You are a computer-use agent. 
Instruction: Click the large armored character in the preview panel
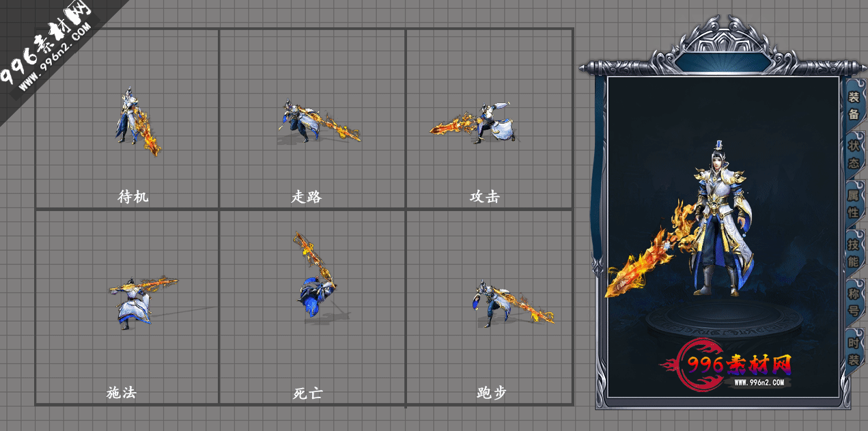[720, 217]
